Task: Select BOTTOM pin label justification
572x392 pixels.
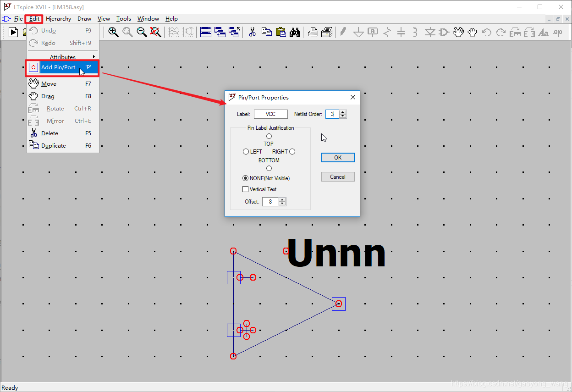Action: pos(269,168)
